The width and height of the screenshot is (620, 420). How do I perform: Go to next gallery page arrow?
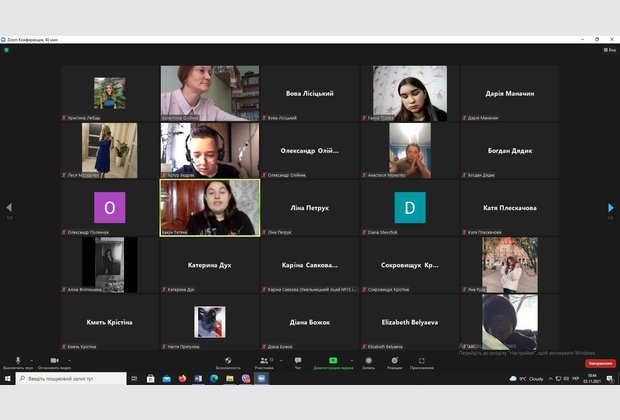point(611,208)
